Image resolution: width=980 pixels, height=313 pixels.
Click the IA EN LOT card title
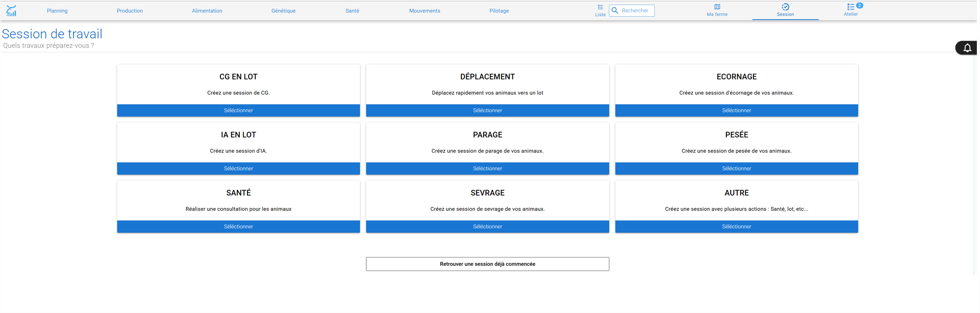coord(238,135)
